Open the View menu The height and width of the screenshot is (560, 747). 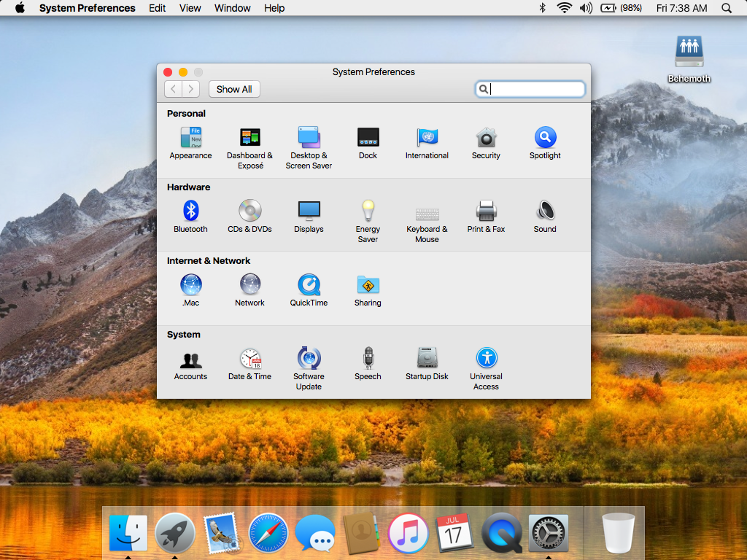click(190, 8)
